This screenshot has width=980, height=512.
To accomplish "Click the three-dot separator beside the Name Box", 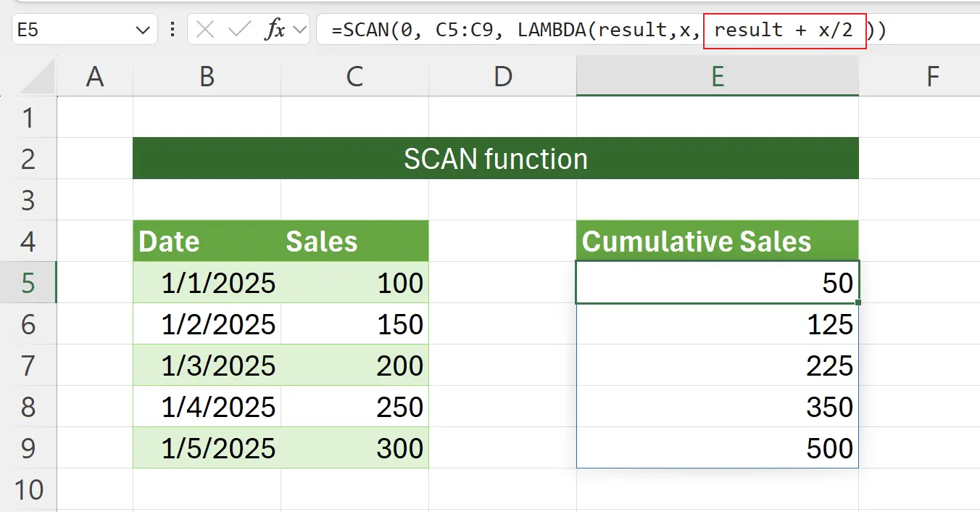I will tap(173, 30).
